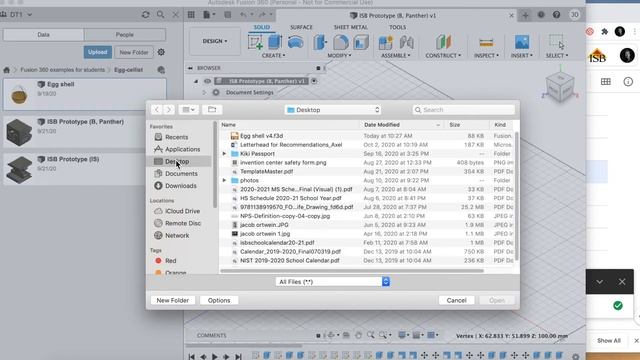Viewport: 640px width, 360px height.
Task: Open search in the data panel
Action: (x=160, y=15)
